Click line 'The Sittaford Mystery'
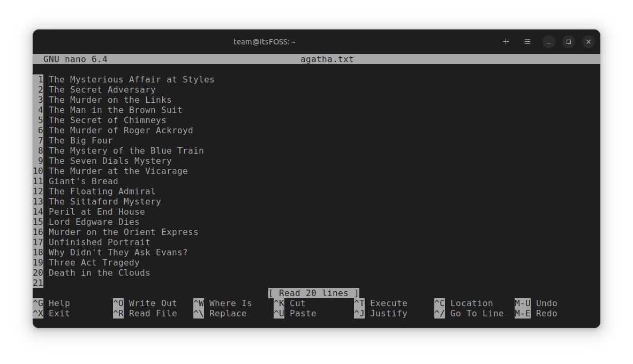The width and height of the screenshot is (633, 364). (x=105, y=201)
